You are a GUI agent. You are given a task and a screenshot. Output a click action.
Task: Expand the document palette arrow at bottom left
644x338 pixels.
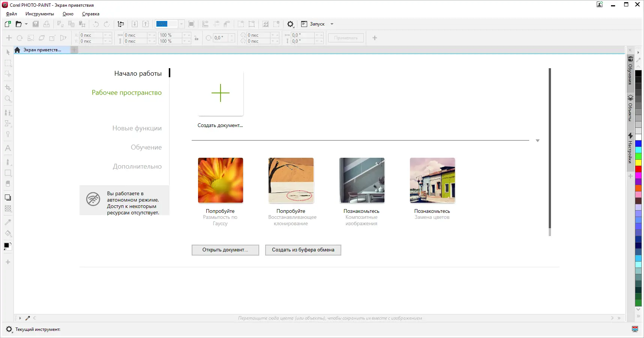(x=20, y=318)
